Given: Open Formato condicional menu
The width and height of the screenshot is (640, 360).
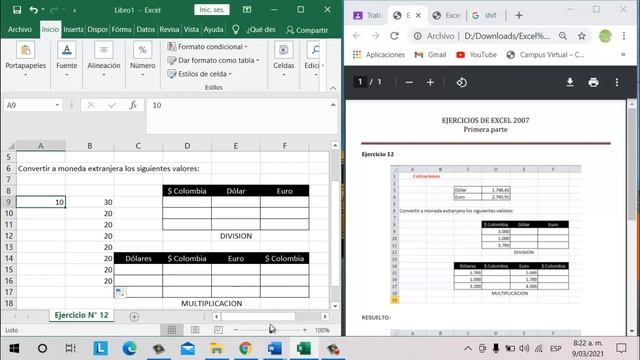Looking at the screenshot, I should (x=207, y=47).
